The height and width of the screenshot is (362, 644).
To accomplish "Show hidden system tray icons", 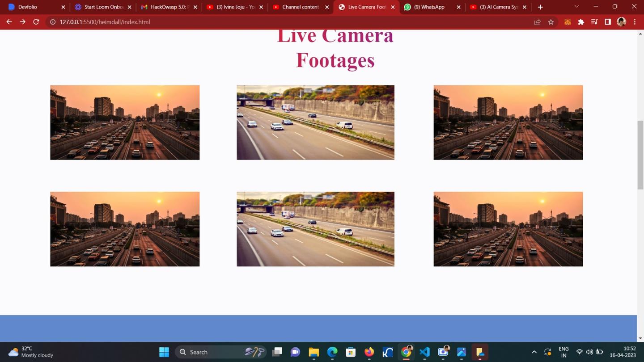I will (534, 352).
